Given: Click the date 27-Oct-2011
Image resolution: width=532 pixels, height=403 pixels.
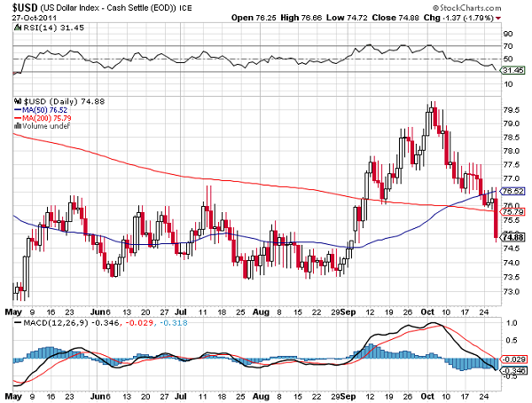Looking at the screenshot, I should 35,18.
